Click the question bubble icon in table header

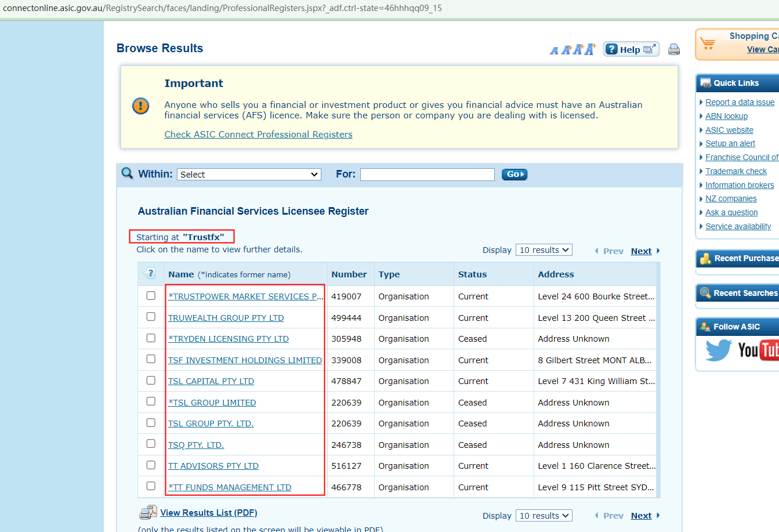click(x=150, y=273)
